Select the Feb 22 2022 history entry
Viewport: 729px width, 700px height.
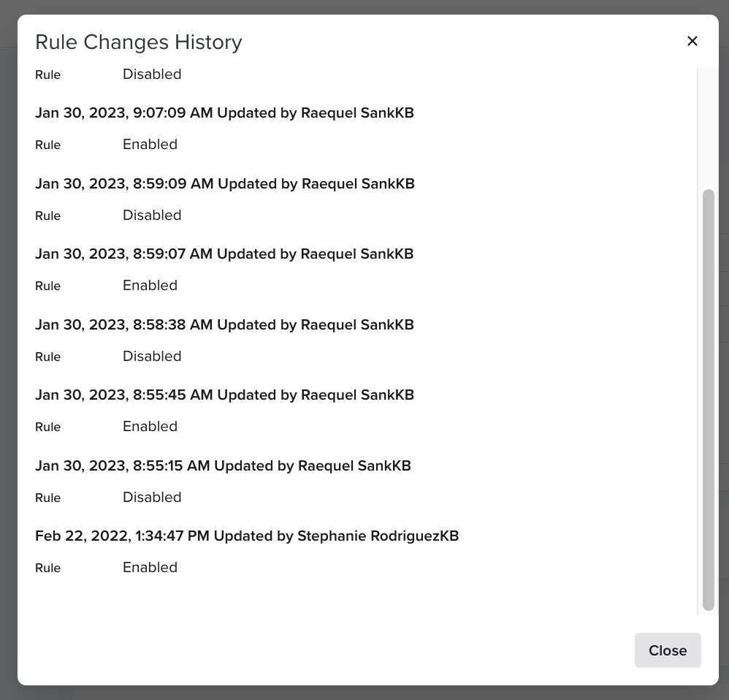pyautogui.click(x=247, y=536)
